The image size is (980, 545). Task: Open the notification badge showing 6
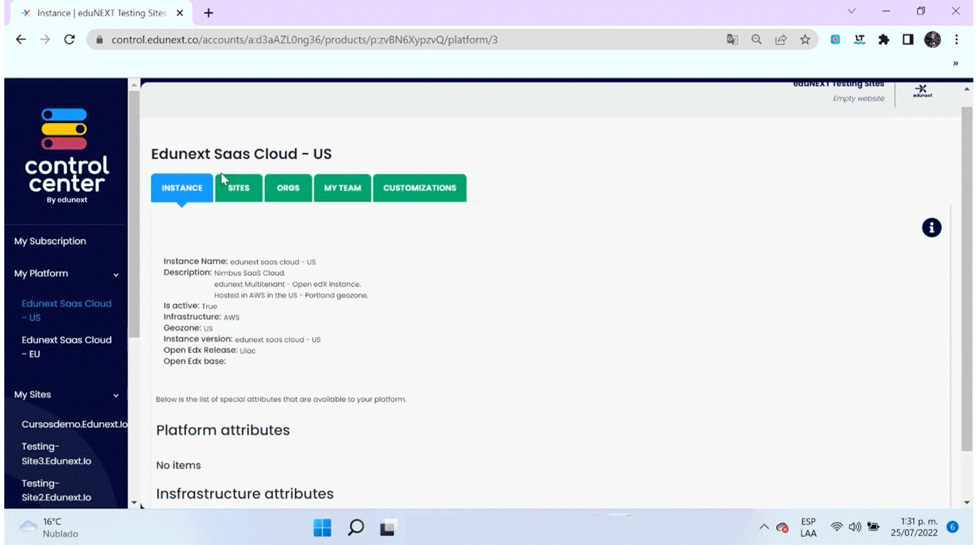(x=953, y=527)
